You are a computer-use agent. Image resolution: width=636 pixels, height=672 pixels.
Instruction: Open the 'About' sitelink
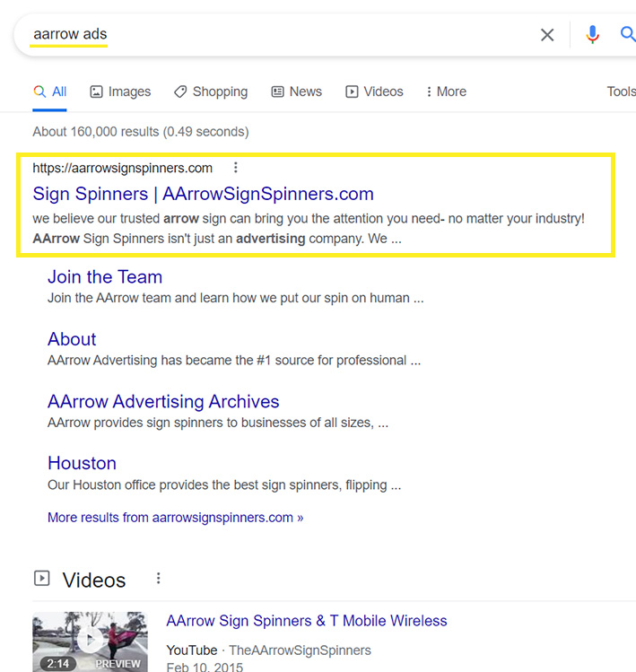(x=72, y=339)
